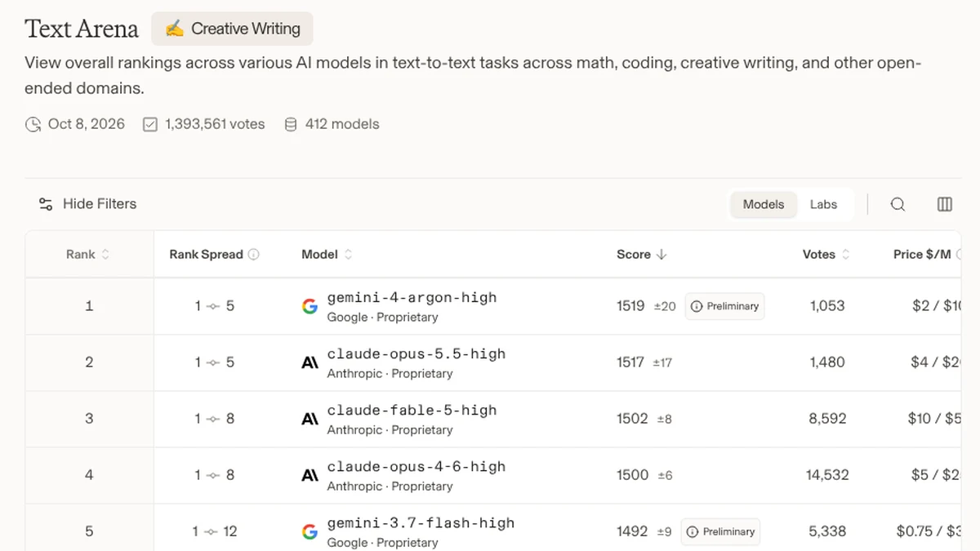Click the database icon beside 412 models
980x551 pixels.
(291, 124)
